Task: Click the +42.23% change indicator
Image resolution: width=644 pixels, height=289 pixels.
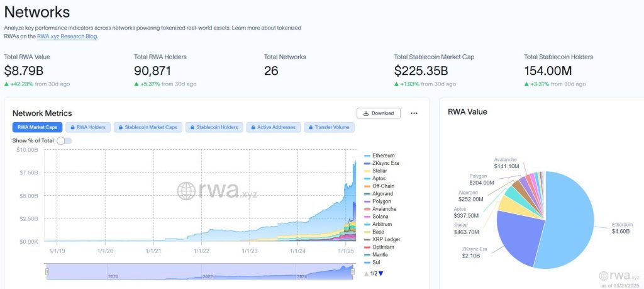Action: (19, 84)
